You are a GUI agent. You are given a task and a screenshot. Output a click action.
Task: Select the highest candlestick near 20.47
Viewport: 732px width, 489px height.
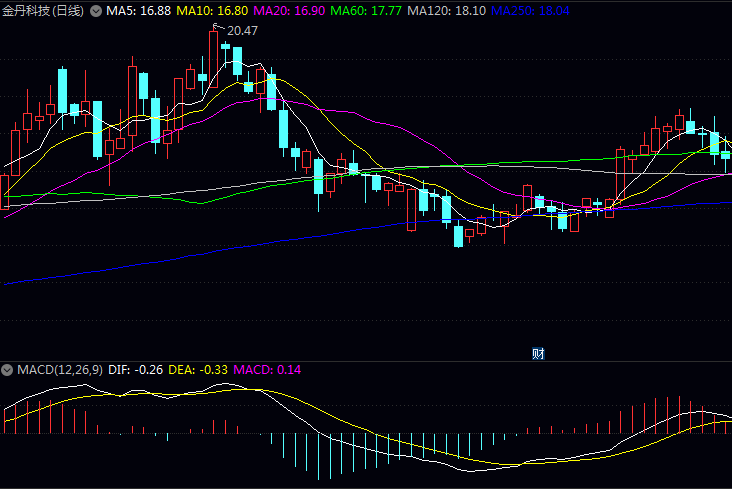point(214,60)
